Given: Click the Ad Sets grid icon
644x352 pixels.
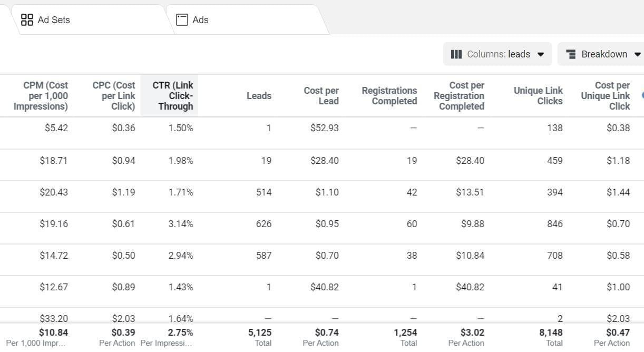Looking at the screenshot, I should click(x=27, y=20).
